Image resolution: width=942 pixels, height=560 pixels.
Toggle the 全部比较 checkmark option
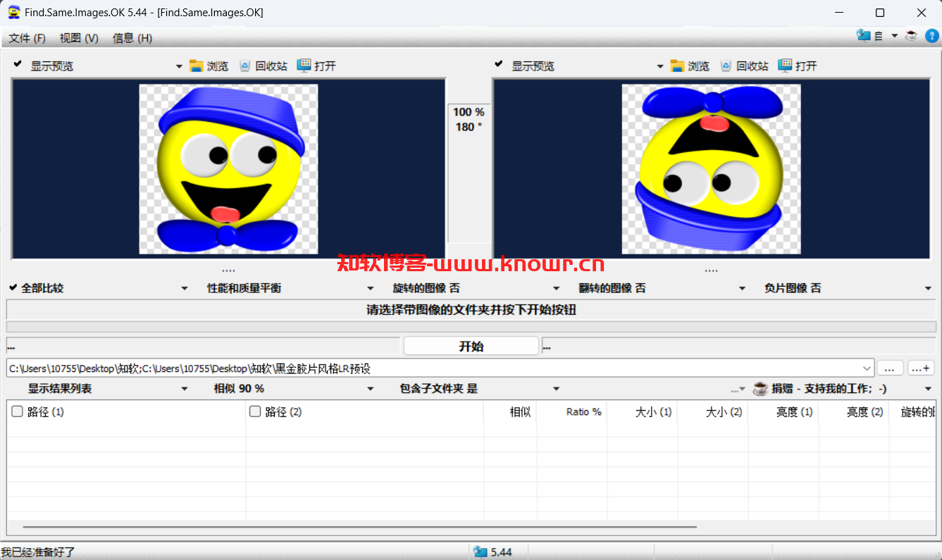(x=13, y=287)
